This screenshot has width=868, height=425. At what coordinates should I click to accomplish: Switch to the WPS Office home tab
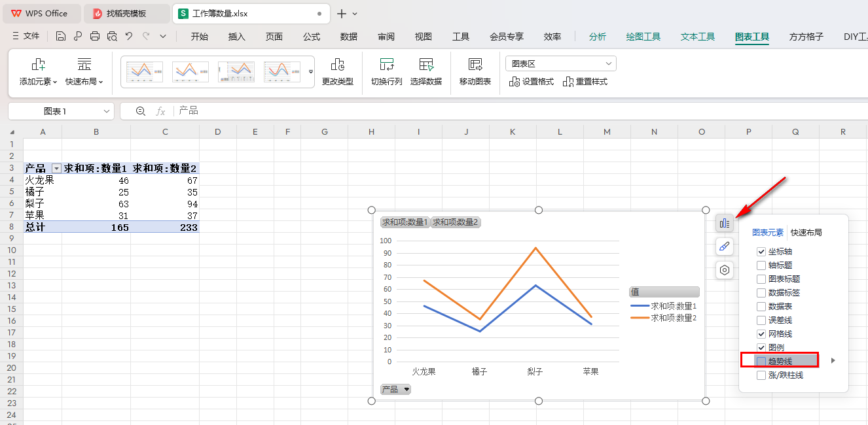[41, 13]
